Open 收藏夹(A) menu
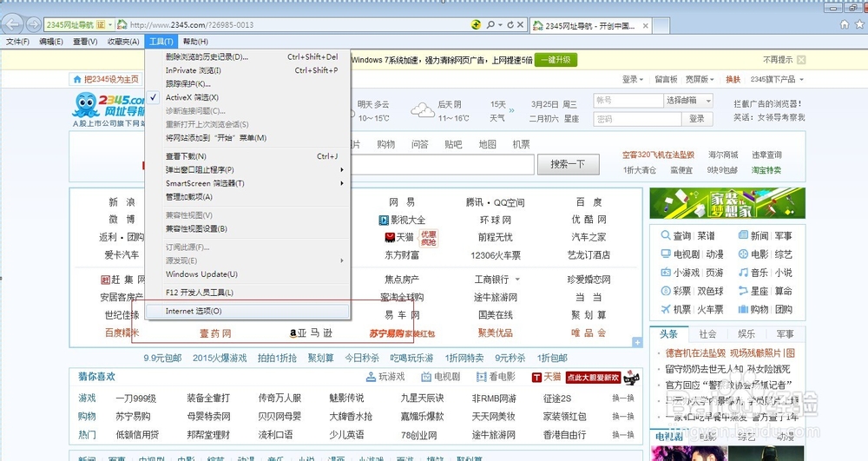Viewport: 868px width, 461px height. point(123,42)
